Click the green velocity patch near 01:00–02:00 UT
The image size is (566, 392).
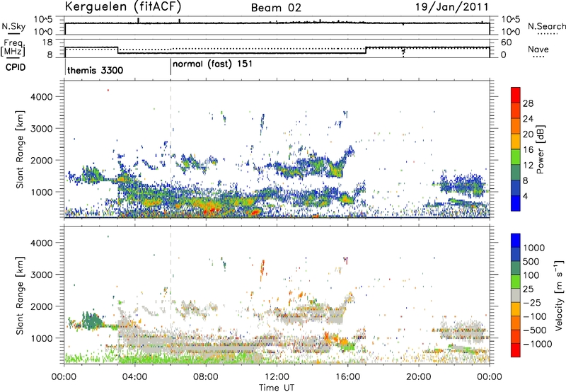[x=92, y=321]
